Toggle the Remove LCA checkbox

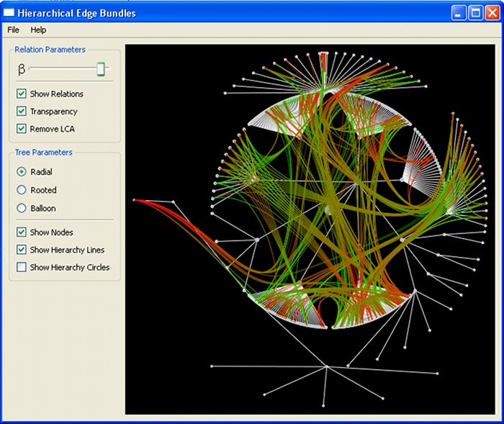point(22,130)
